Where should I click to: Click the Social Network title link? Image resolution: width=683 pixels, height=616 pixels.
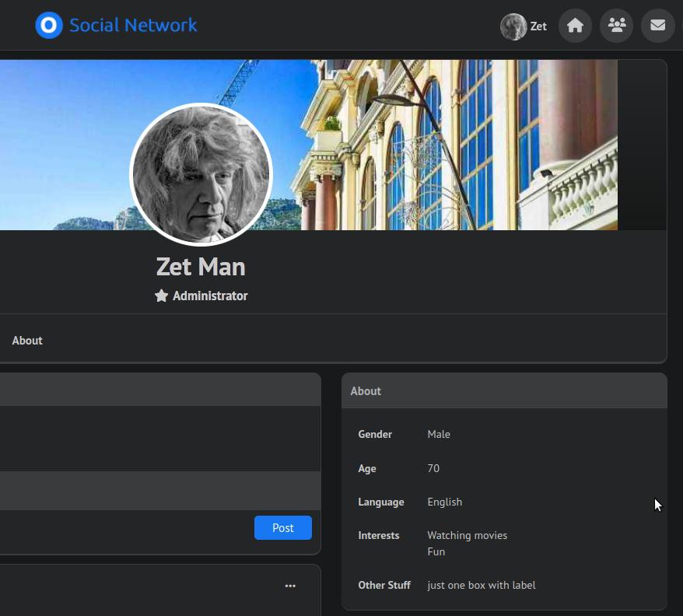click(133, 25)
